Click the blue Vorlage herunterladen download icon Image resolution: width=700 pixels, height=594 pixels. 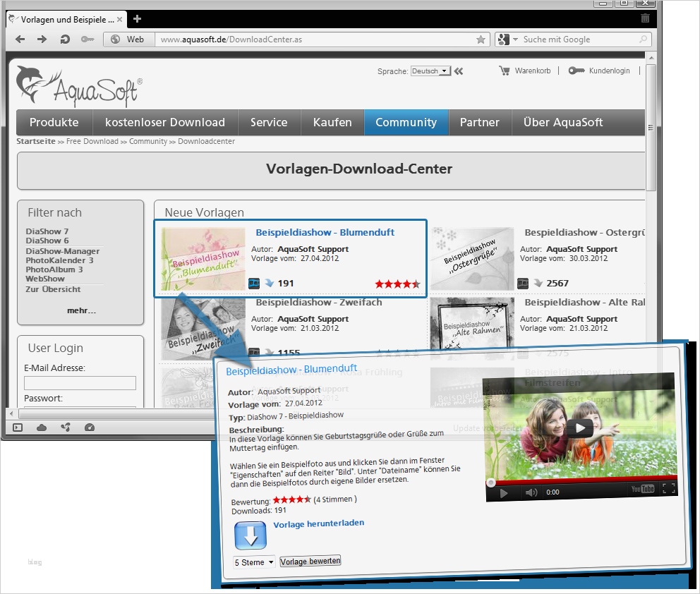[x=251, y=535]
